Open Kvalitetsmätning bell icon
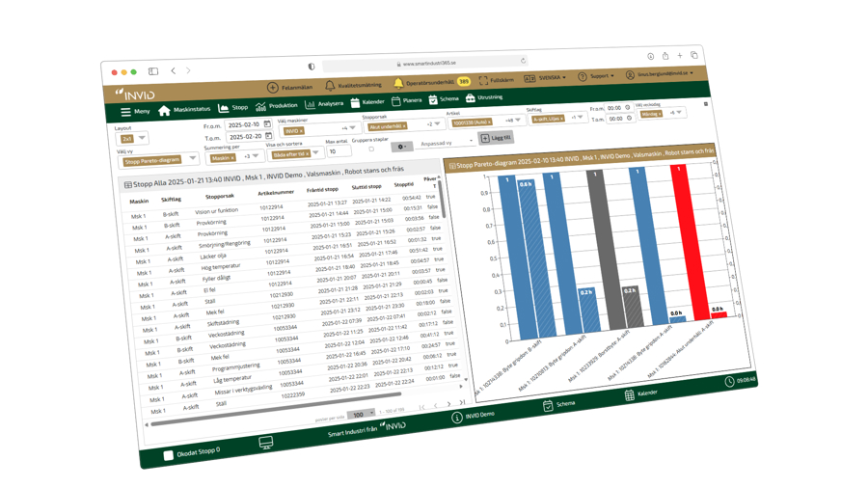Image resolution: width=868 pixels, height=488 pixels. 330,86
